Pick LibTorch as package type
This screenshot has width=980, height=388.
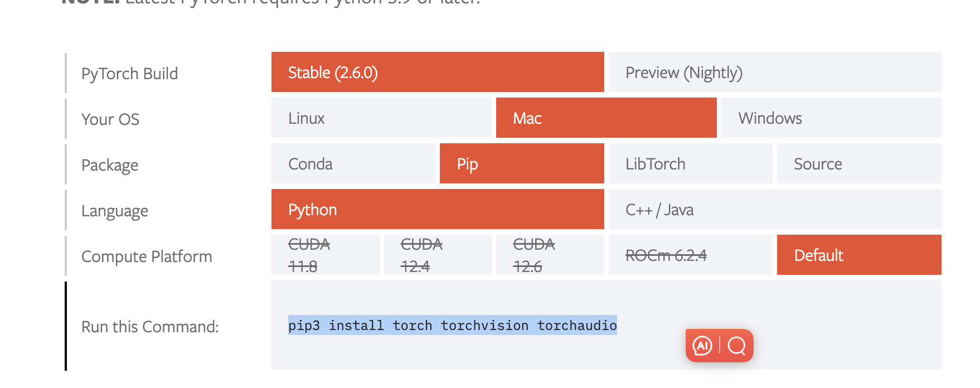[x=690, y=164]
